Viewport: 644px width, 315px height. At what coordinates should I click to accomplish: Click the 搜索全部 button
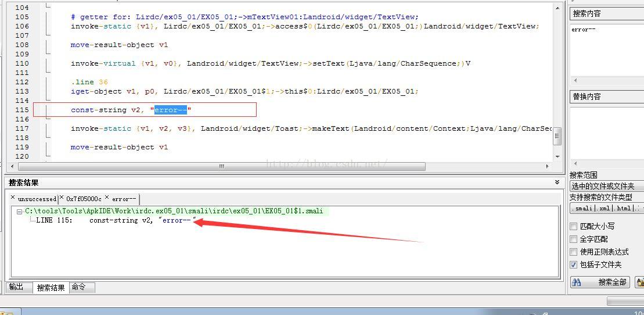[600, 282]
